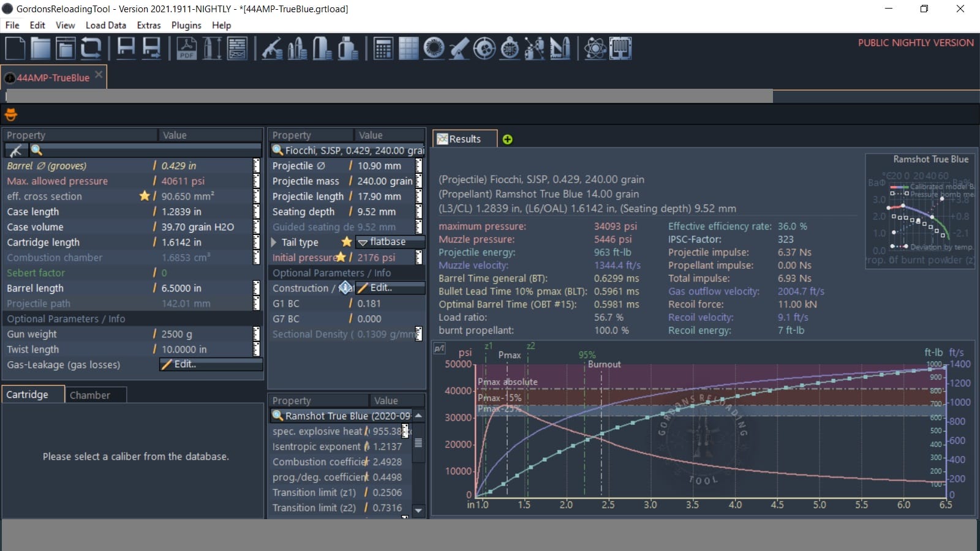Image resolution: width=980 pixels, height=551 pixels.
Task: Click the save floppy disk icon
Action: coord(126,48)
